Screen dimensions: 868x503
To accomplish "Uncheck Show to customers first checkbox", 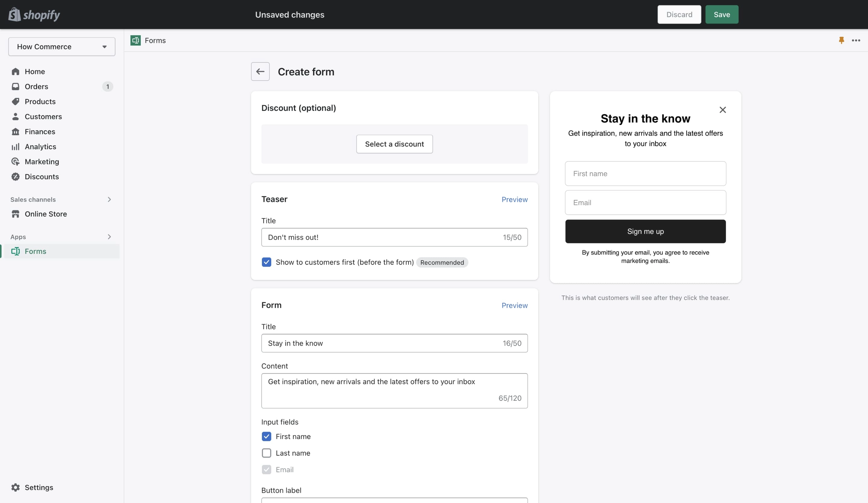I will coord(266,262).
